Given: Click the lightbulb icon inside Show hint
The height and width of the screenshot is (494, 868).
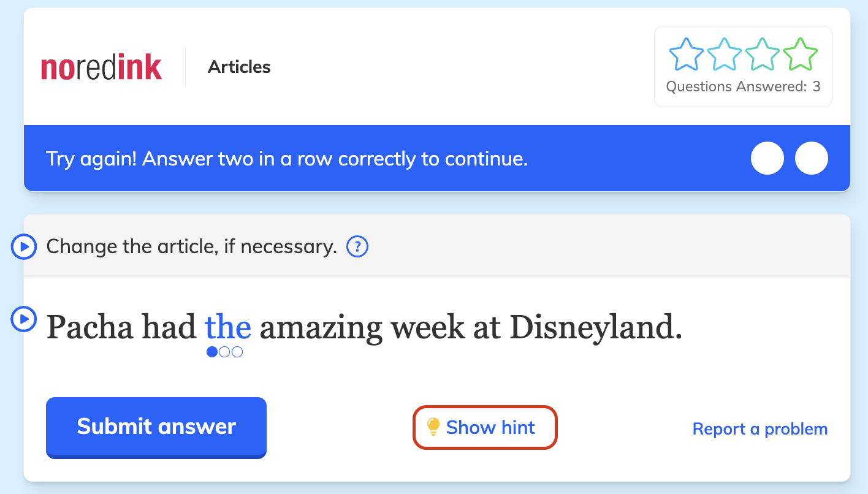Looking at the screenshot, I should point(435,427).
